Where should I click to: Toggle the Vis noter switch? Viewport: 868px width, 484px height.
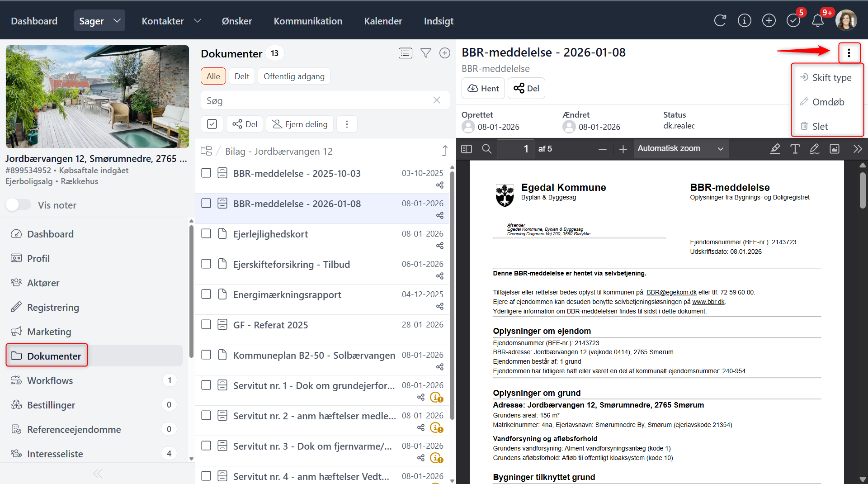click(19, 205)
